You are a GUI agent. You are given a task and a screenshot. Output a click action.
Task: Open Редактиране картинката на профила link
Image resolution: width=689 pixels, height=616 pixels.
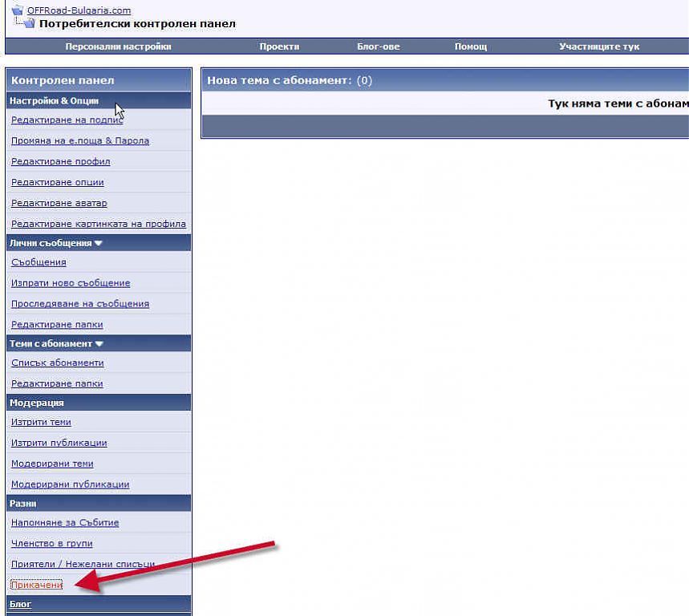tap(99, 224)
